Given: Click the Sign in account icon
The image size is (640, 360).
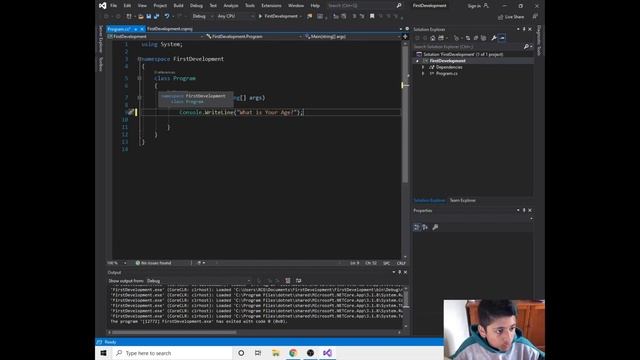Looking at the screenshot, I should point(486,6).
